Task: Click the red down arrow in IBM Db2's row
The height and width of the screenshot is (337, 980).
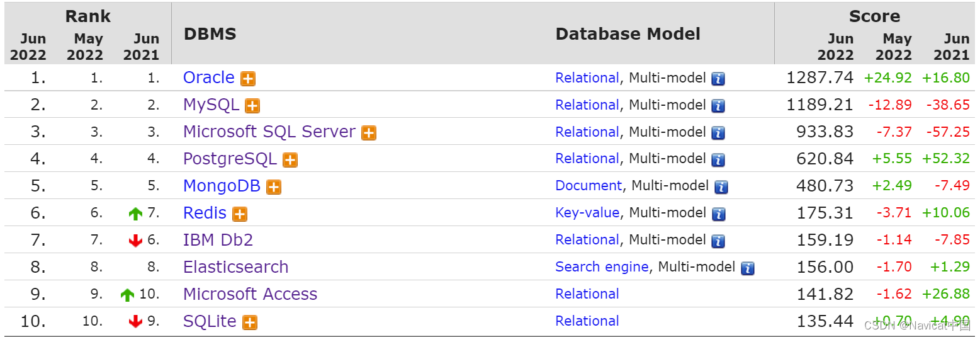Action: (x=135, y=241)
